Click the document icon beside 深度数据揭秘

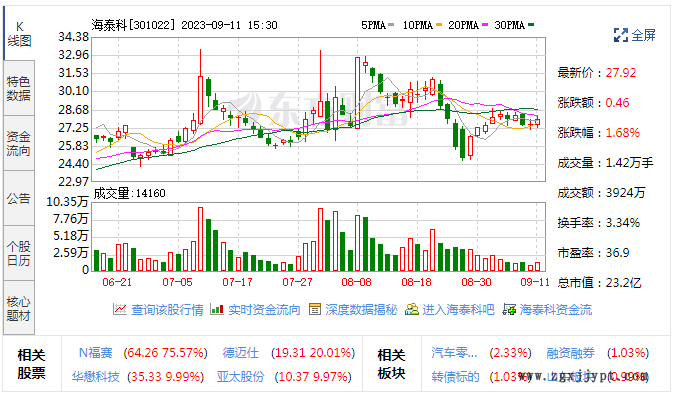coord(315,309)
